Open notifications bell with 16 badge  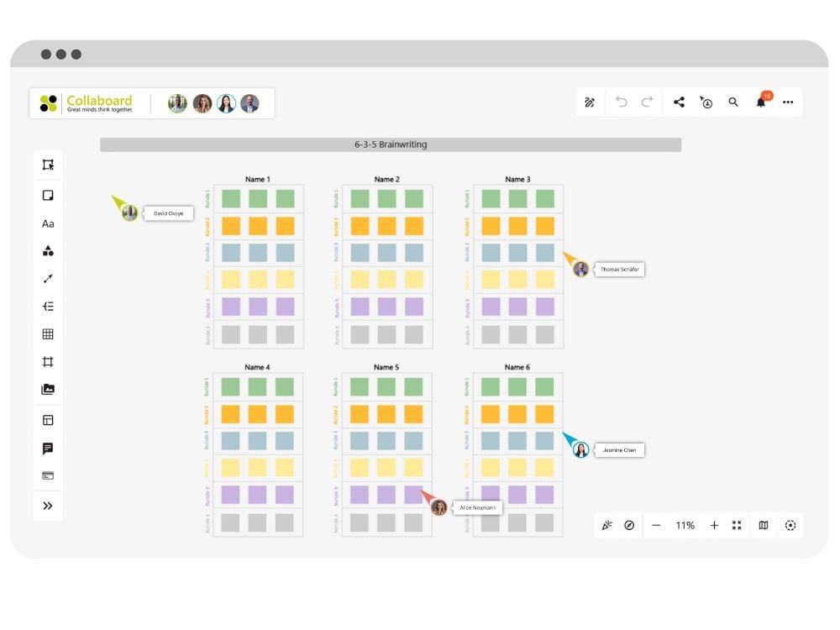pos(761,102)
